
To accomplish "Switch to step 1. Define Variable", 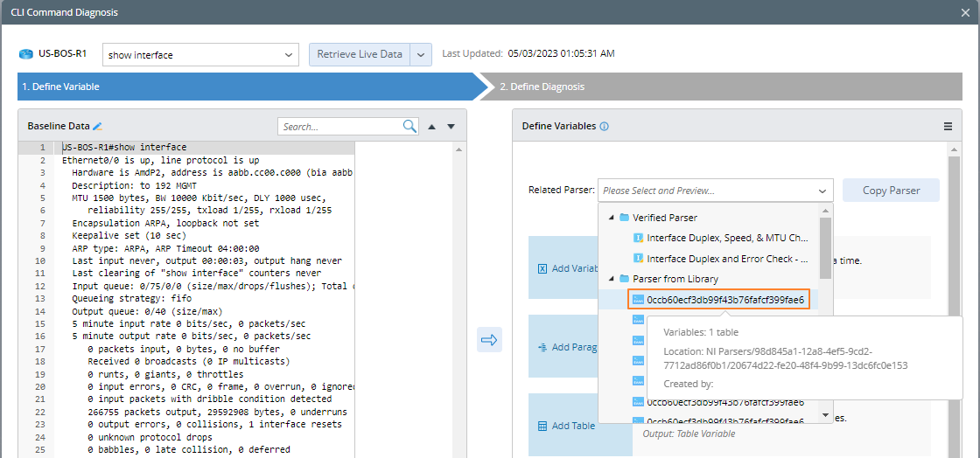I will pos(250,87).
